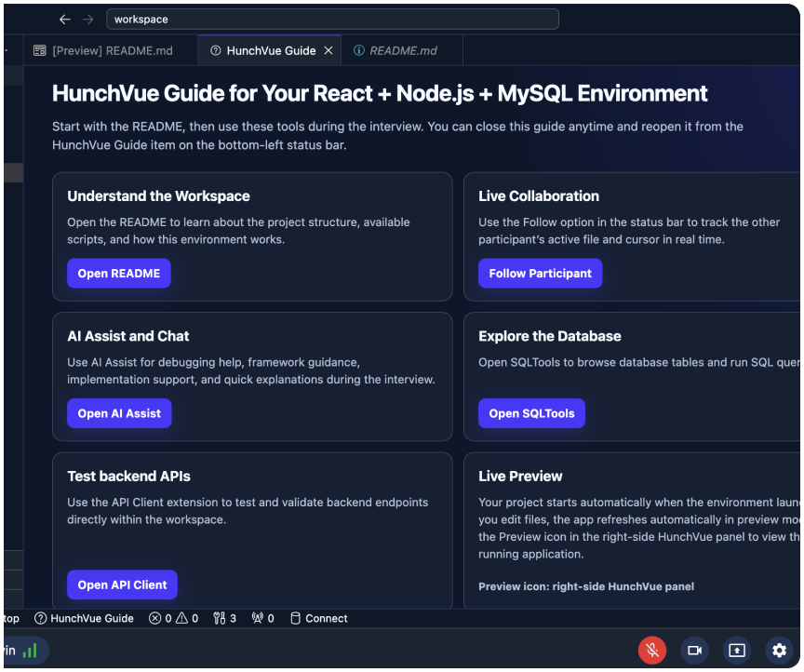This screenshot has width=804, height=672.
Task: Open forwarded ports indicator showing 3
Action: point(224,619)
